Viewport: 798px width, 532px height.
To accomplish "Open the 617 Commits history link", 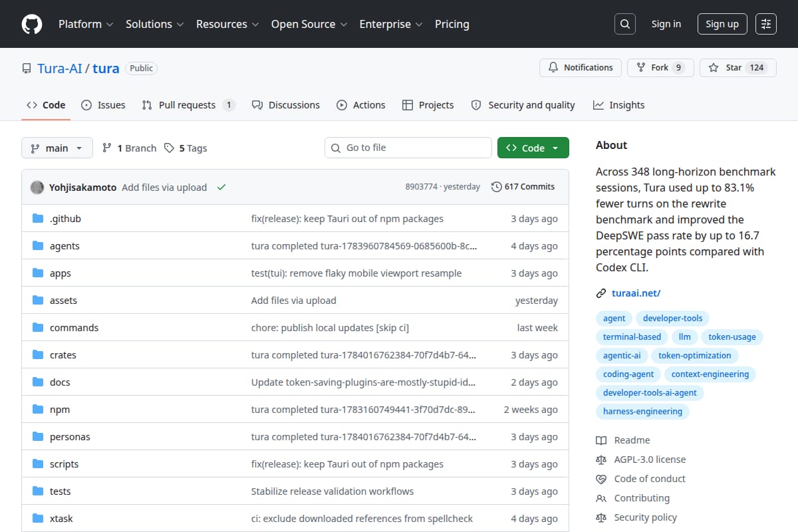I will pyautogui.click(x=523, y=187).
